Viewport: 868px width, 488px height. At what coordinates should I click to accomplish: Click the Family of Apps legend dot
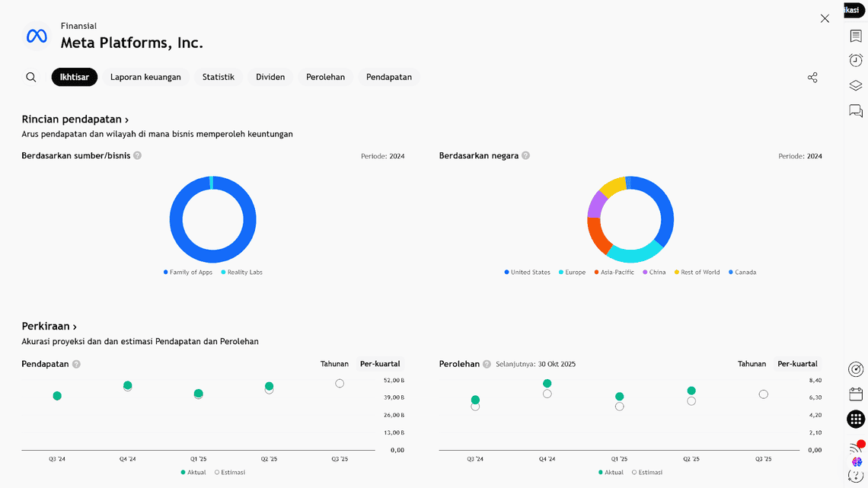pos(166,273)
